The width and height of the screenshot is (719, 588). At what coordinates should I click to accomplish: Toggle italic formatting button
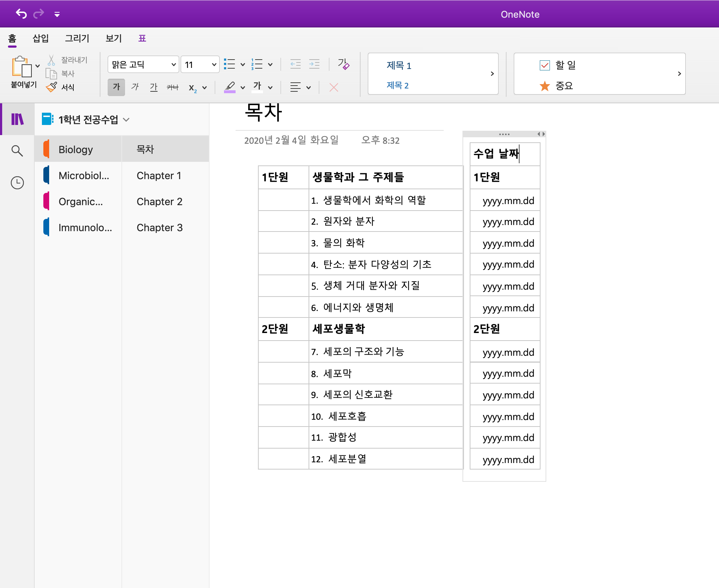(135, 87)
